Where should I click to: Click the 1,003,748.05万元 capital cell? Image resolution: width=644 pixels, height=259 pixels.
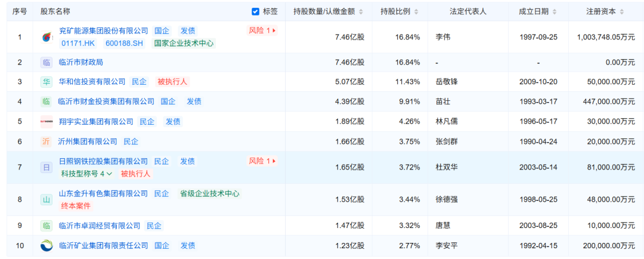pyautogui.click(x=606, y=37)
